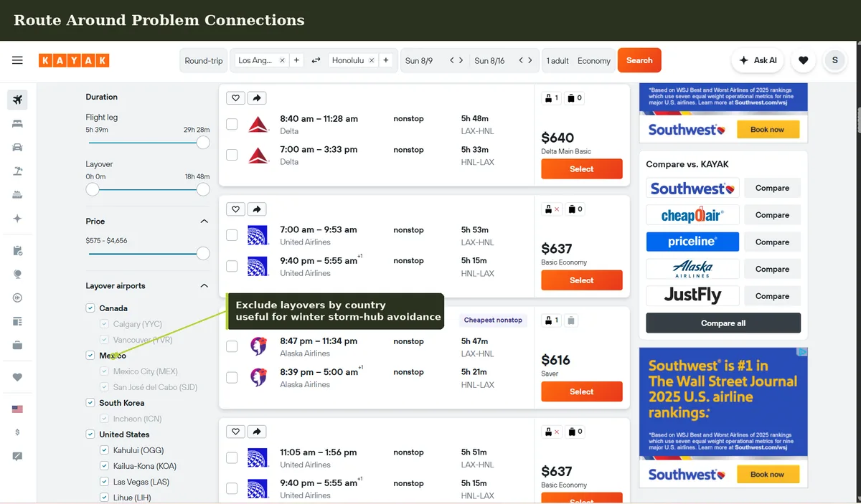Open Stays bed icon in sidebar
Screen dimensions: 861x504
pyautogui.click(x=17, y=123)
